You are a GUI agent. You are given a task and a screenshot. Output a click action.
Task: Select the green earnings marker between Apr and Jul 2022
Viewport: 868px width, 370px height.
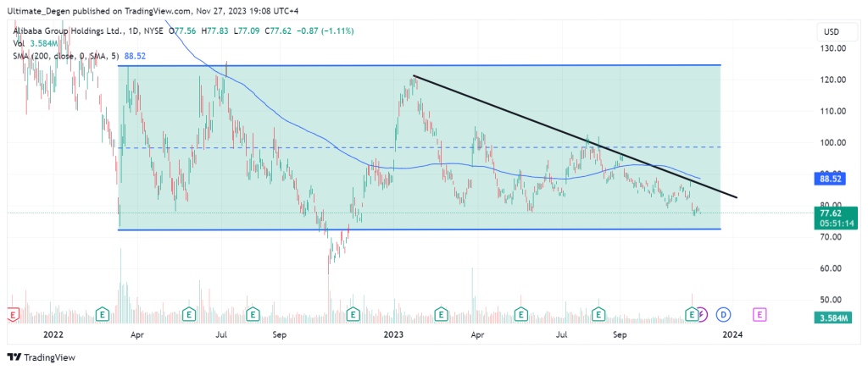(x=190, y=314)
